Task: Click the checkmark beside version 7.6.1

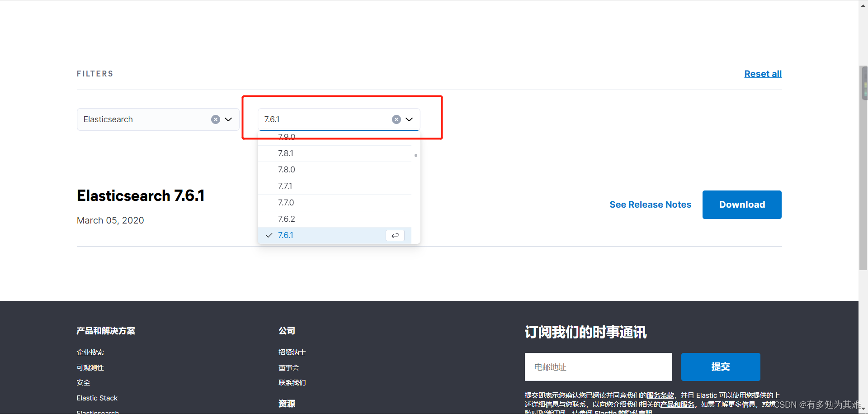Action: tap(269, 235)
